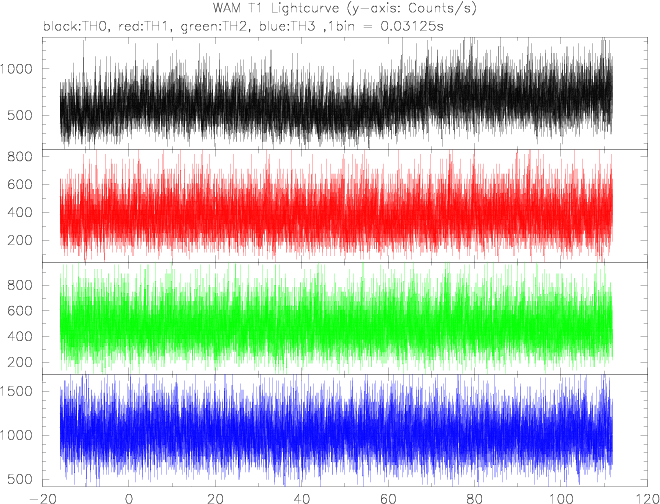Click the x-axis label '0'
This screenshot has width=660, height=504.
tap(129, 497)
